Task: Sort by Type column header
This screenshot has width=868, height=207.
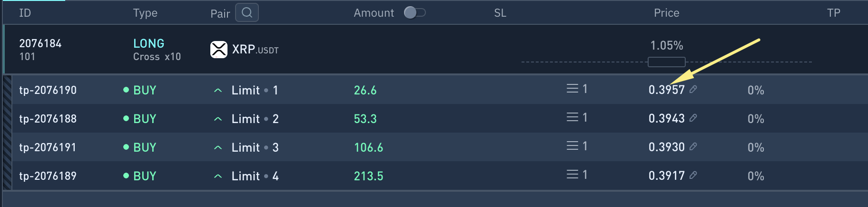Action: click(145, 13)
